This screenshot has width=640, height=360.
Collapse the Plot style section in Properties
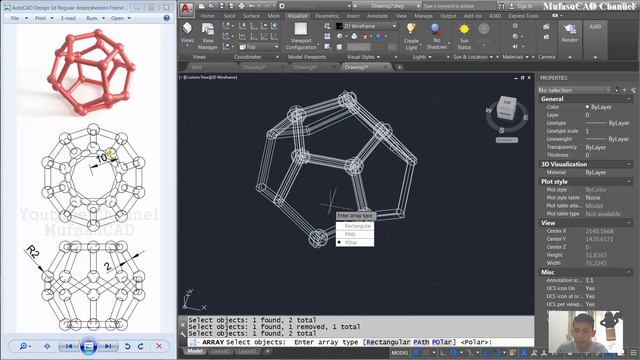point(629,182)
